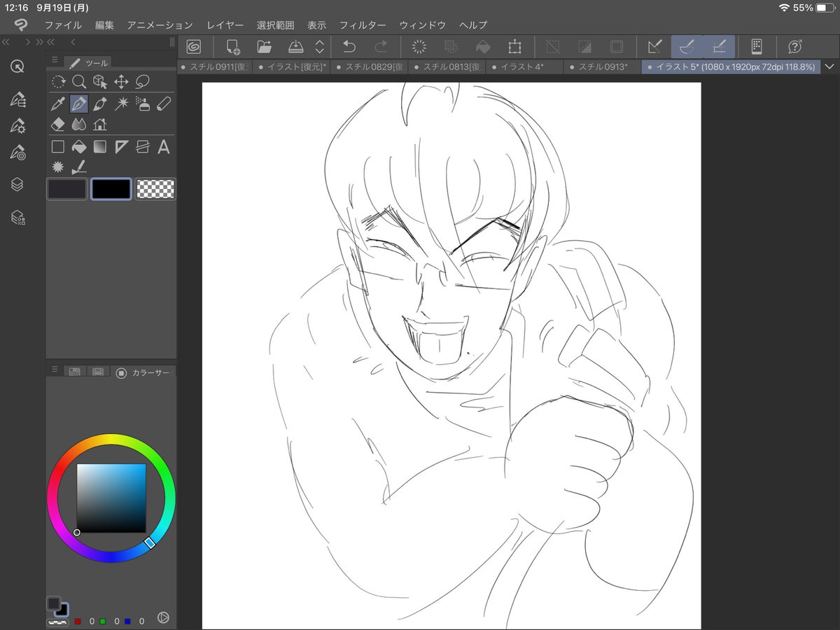This screenshot has height=630, width=840.
Task: Open the Layer Property palette
Action: 17,218
